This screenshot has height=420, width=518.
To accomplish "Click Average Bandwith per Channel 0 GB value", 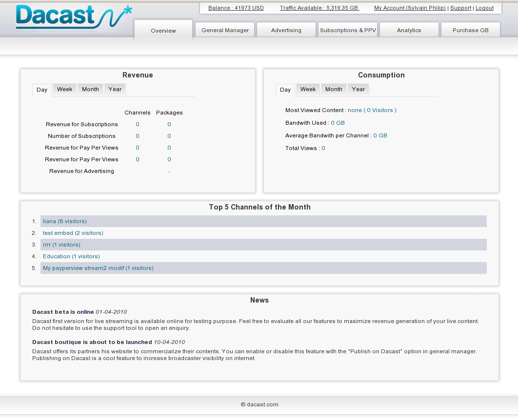I will (x=380, y=135).
